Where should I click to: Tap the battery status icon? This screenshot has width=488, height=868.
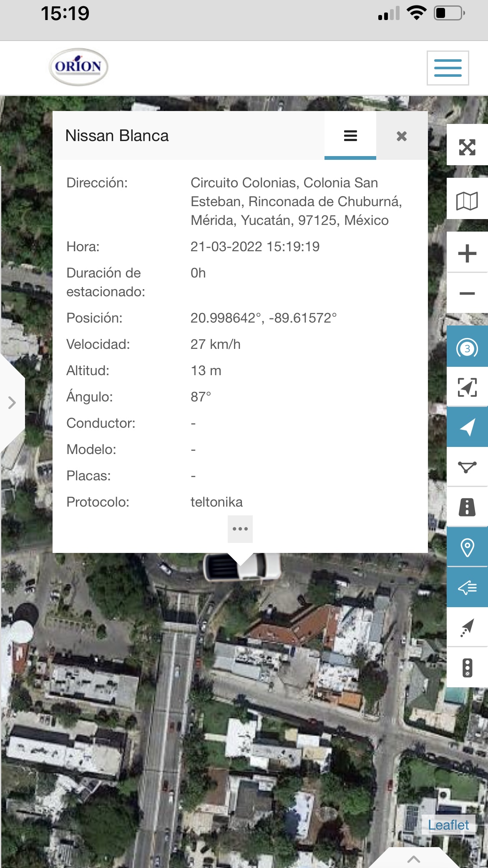(450, 13)
